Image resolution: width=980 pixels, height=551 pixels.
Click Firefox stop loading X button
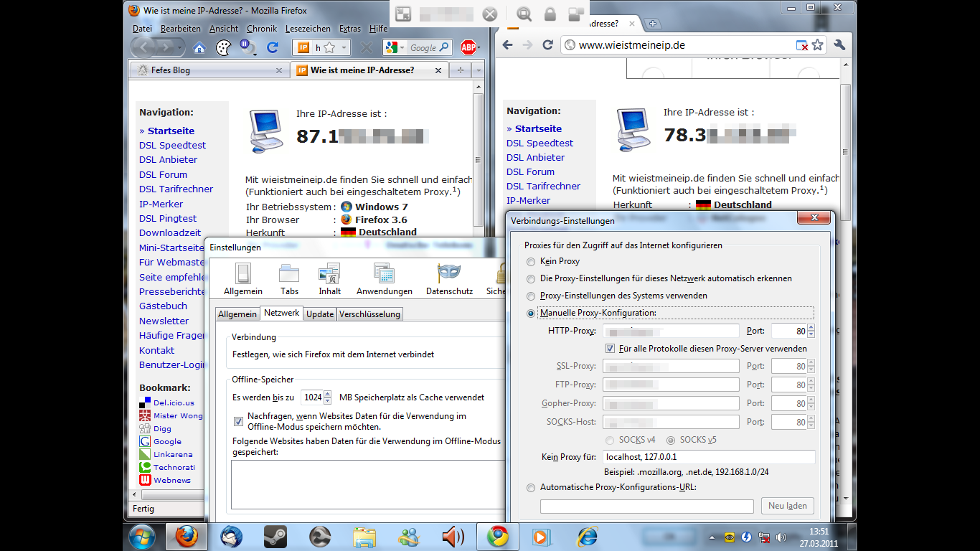366,47
